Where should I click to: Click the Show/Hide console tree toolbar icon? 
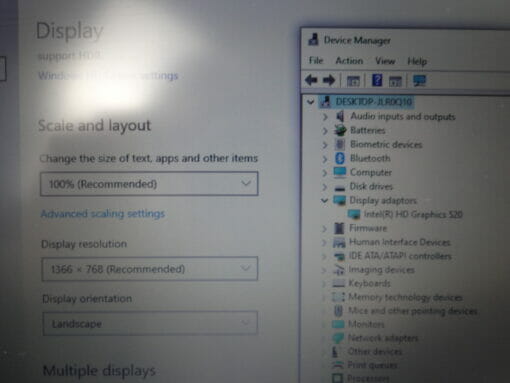[x=353, y=81]
